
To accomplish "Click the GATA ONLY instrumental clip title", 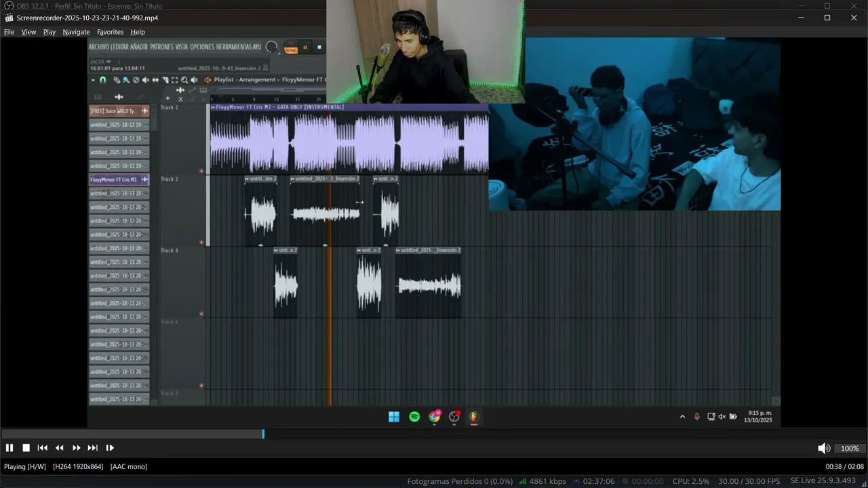I will click(279, 107).
